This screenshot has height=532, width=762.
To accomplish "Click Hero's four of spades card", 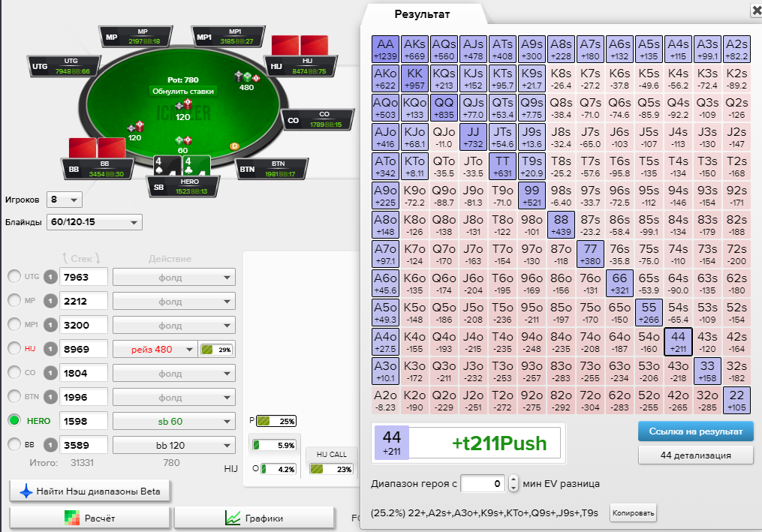I will (167, 165).
